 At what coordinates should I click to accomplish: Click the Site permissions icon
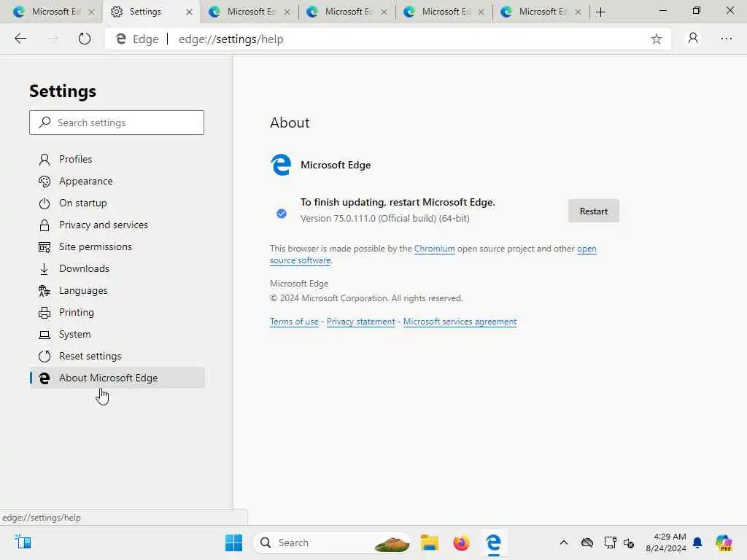(44, 247)
